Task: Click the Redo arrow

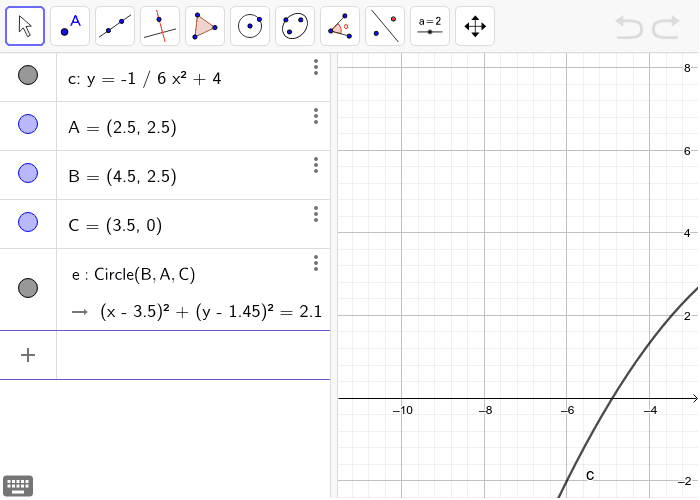Action: pyautogui.click(x=666, y=27)
